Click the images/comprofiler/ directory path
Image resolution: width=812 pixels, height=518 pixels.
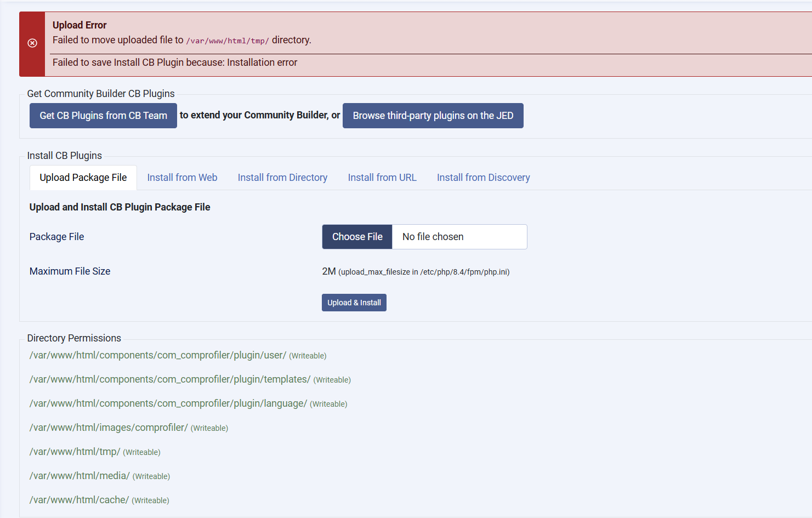click(109, 428)
